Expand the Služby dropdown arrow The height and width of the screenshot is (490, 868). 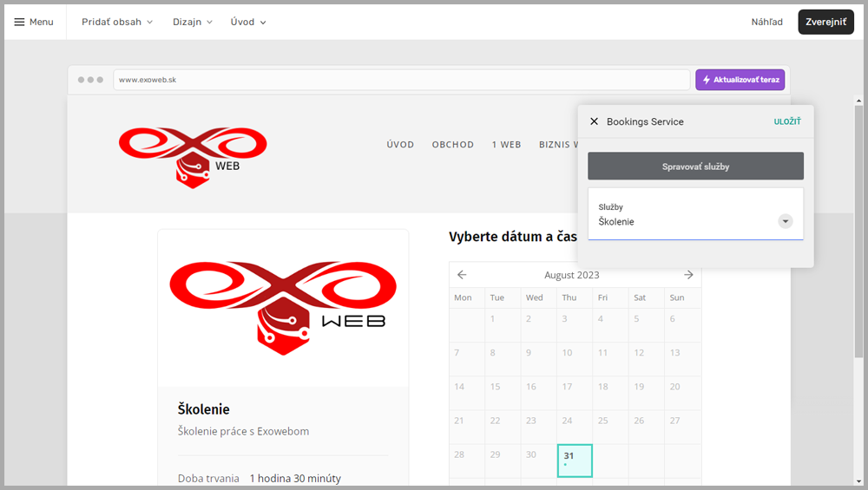pos(786,221)
